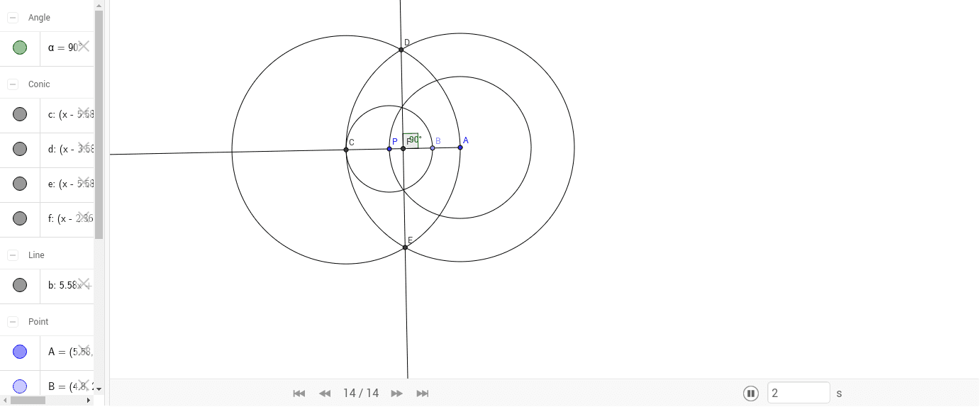The height and width of the screenshot is (407, 980).
Task: Collapse the Line group
Action: click(x=13, y=255)
